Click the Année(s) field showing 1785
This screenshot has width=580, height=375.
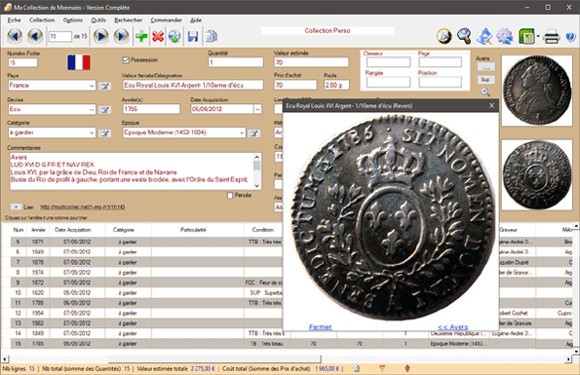coord(151,109)
